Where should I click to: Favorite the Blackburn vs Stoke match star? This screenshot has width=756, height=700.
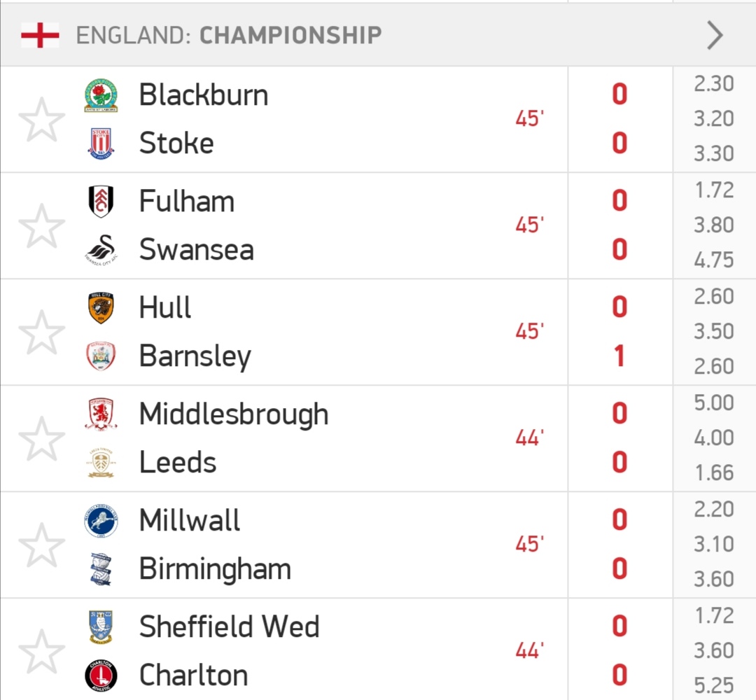click(41, 120)
